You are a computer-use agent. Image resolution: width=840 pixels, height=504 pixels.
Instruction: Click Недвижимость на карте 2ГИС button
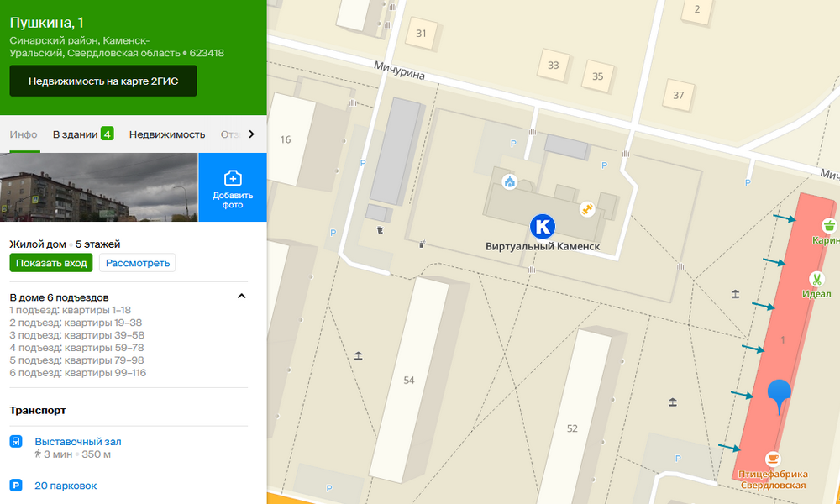[x=103, y=81]
